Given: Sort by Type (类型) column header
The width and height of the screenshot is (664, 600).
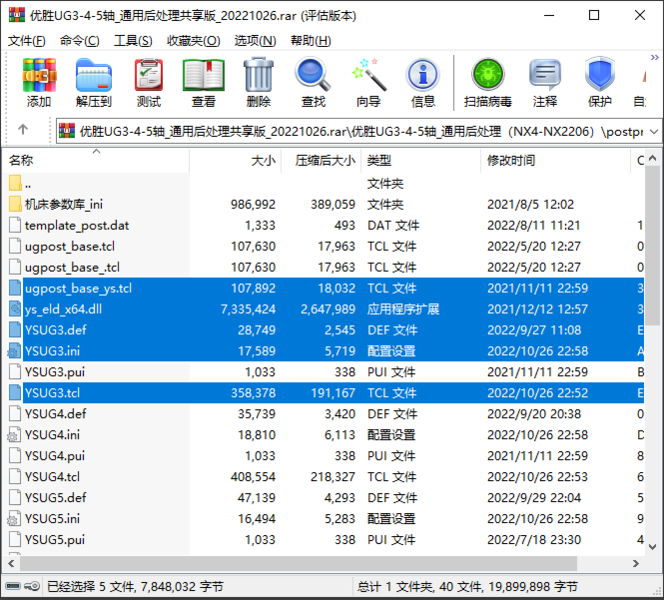Looking at the screenshot, I should tap(421, 160).
